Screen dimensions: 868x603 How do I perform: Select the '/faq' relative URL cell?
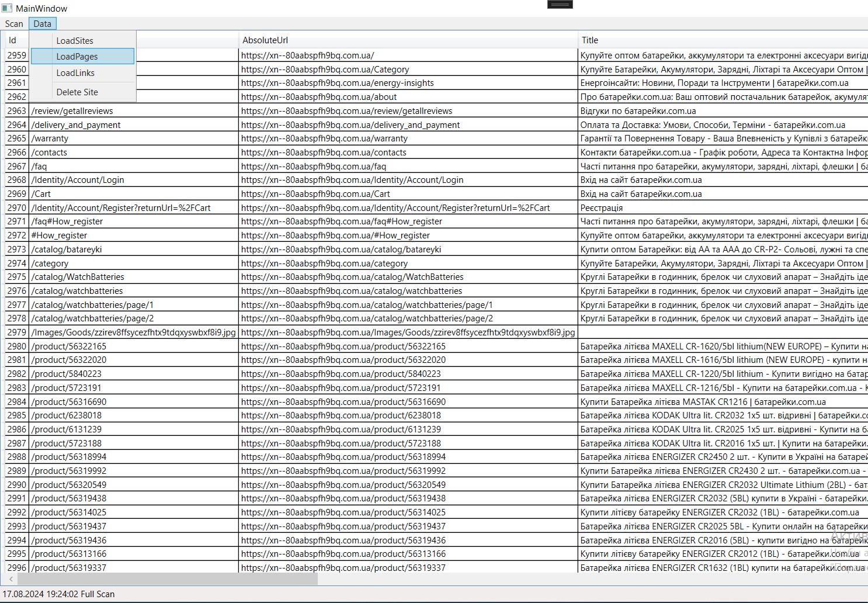pyautogui.click(x=134, y=167)
